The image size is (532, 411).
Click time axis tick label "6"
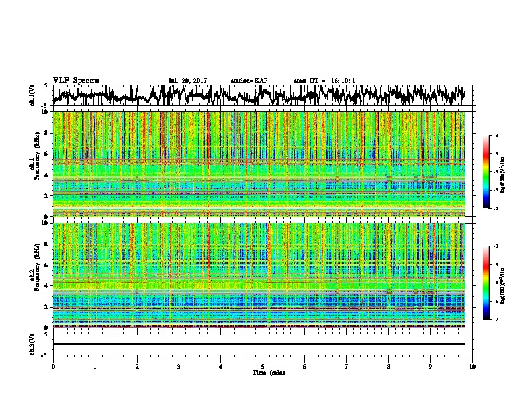pos(305,367)
